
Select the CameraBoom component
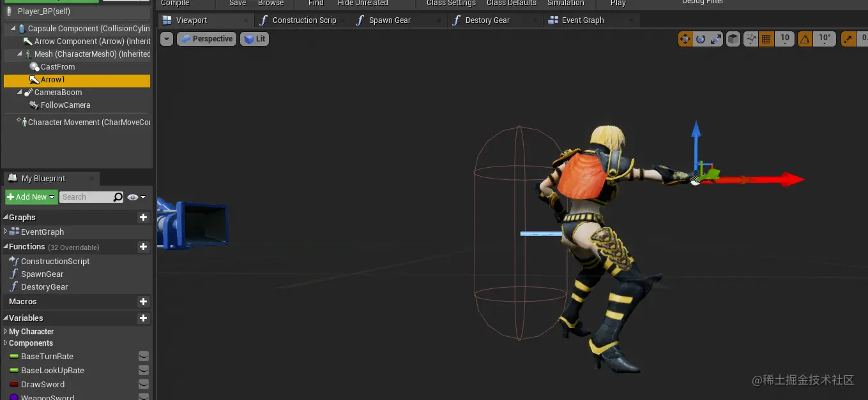coord(77,93)
